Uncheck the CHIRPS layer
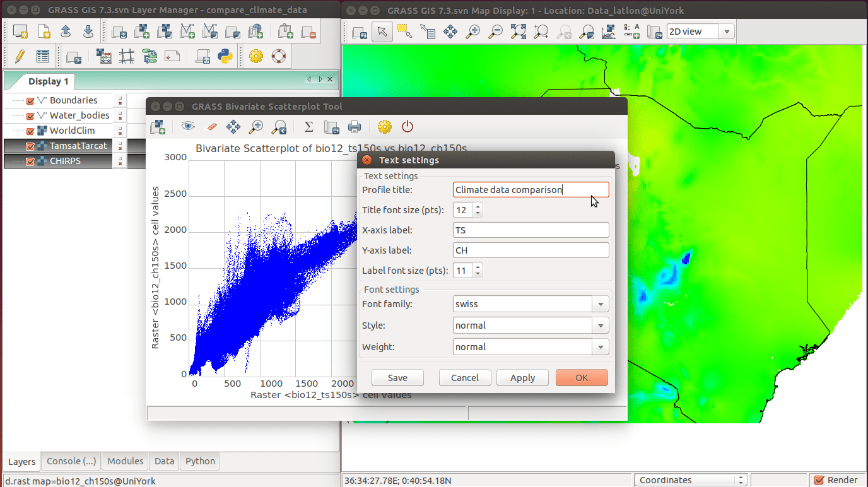This screenshot has width=868, height=487. pos(30,161)
